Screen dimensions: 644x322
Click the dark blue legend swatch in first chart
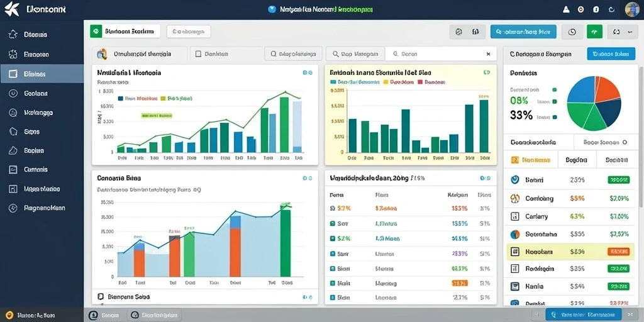point(120,99)
